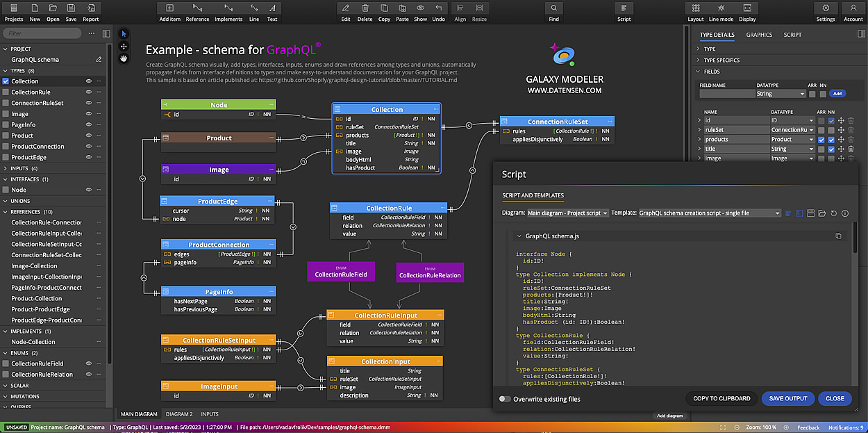Open the Script editor from the toolbar
This screenshot has height=433, width=868.
(x=624, y=10)
